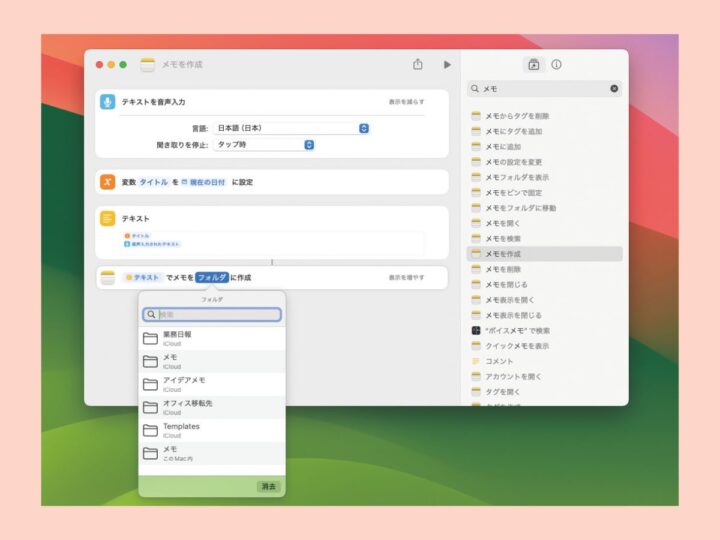
Task: Choose the メモを検索 action
Action: point(545,238)
